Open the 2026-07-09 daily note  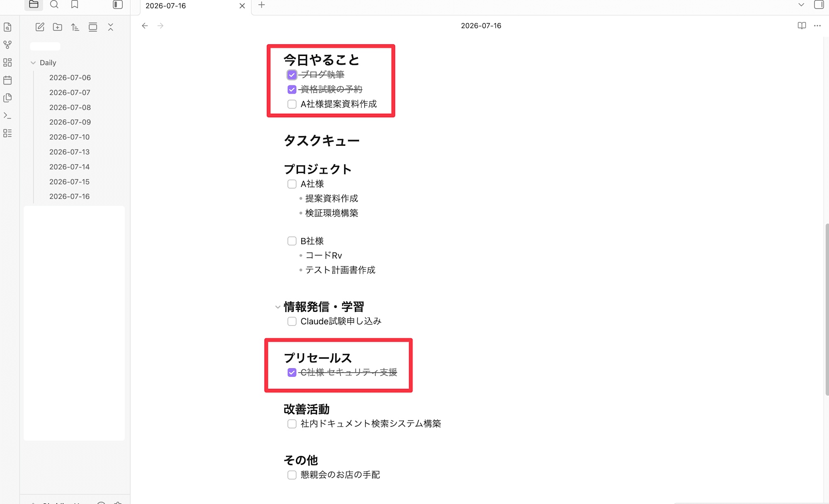pos(70,122)
